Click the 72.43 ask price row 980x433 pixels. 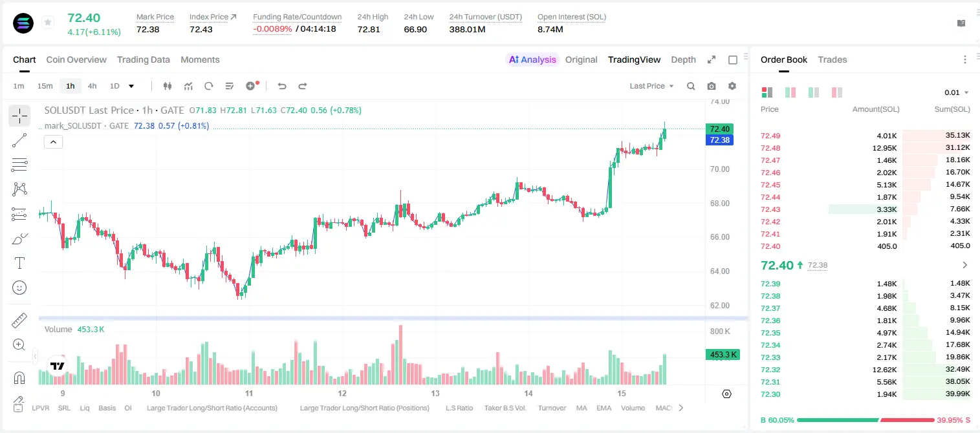click(x=866, y=209)
